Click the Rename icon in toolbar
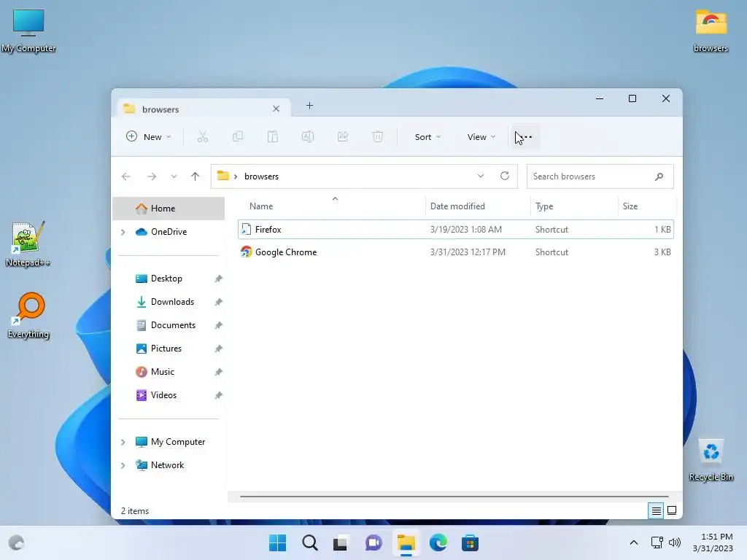 click(x=308, y=137)
